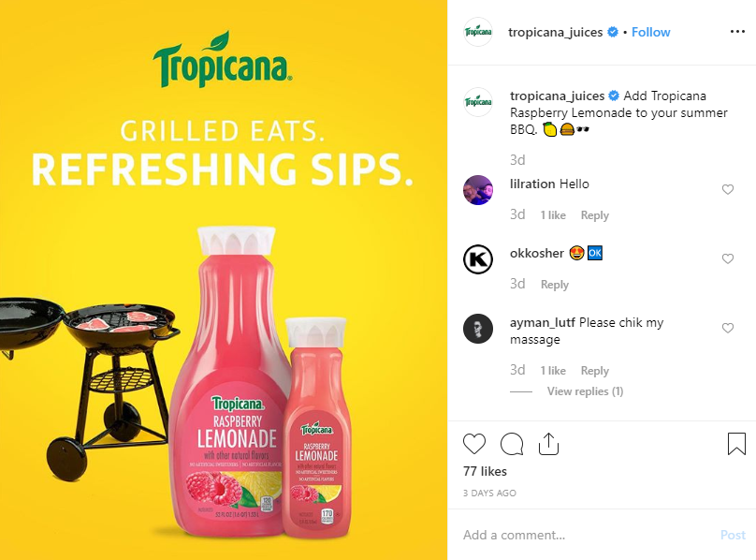
Task: Click the Tropicana lemonade post image
Action: [x=224, y=280]
